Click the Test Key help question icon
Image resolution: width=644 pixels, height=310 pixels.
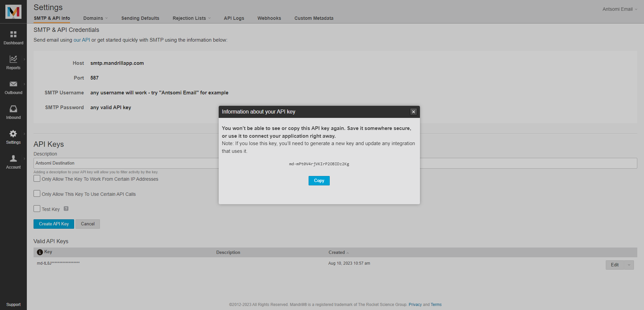tap(66, 209)
